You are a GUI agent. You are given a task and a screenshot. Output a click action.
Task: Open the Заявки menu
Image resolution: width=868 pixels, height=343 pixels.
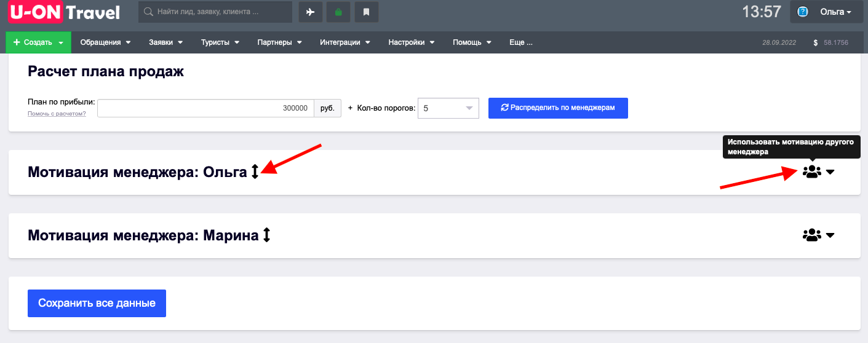point(166,42)
